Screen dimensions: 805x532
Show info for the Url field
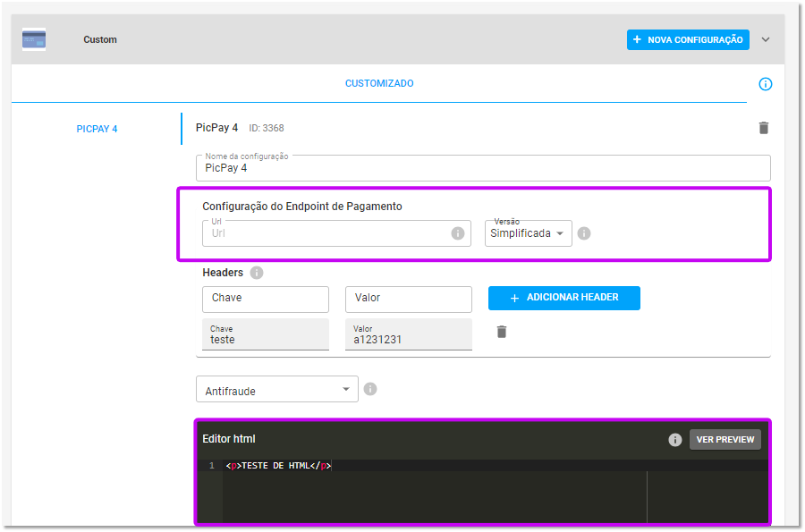click(x=457, y=233)
